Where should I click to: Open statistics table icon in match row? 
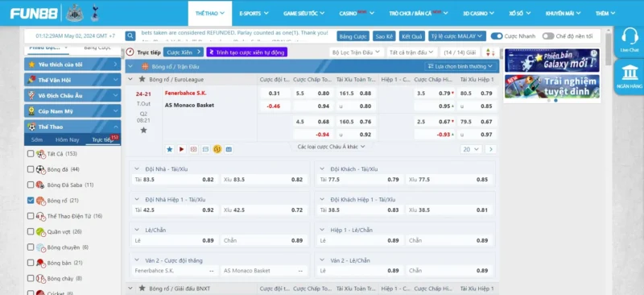click(229, 149)
